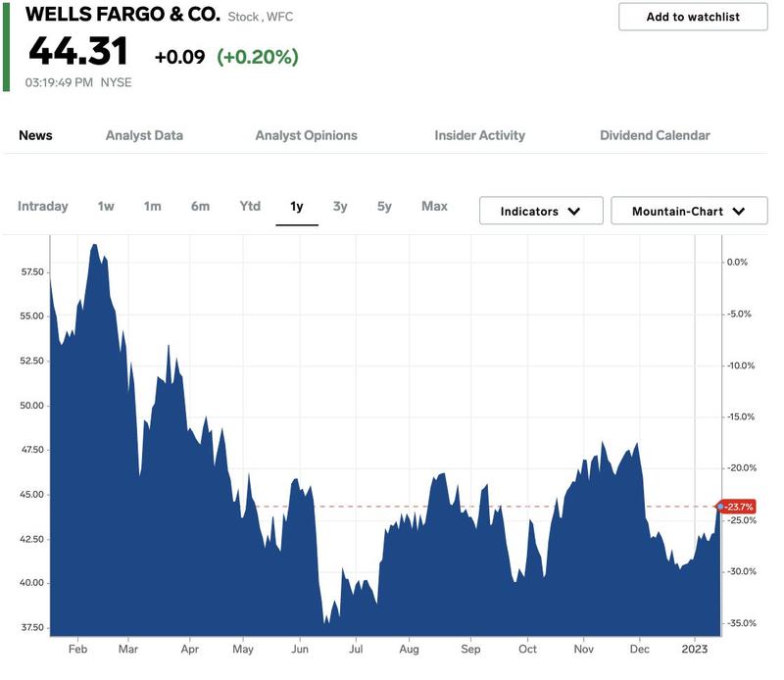Open the Indicators dropdown

tap(541, 211)
